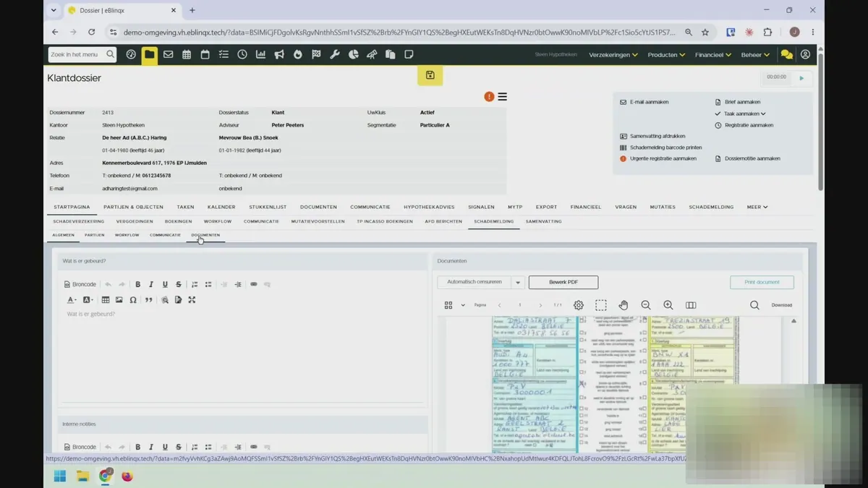
Task: Click E-mail aanmaken link
Action: [x=644, y=102]
